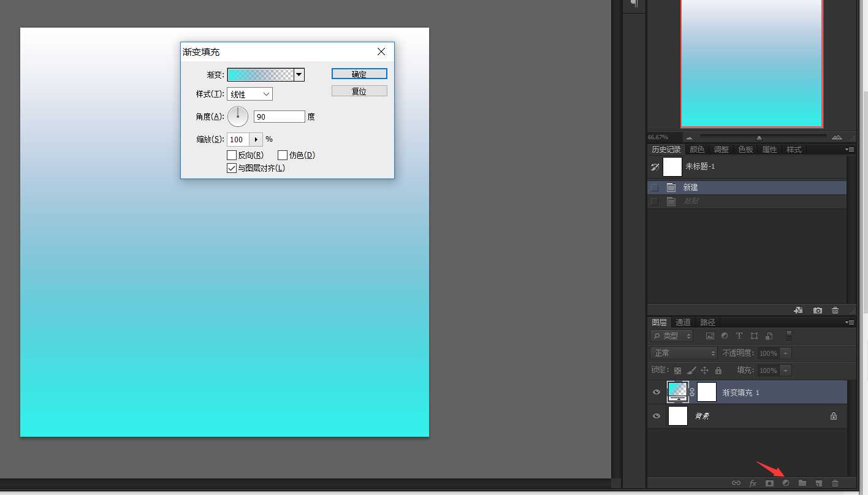
Task: Open the History panel flyout menu
Action: click(x=850, y=150)
